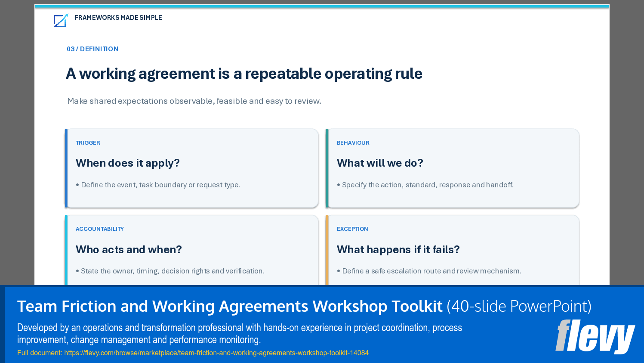Click the 'Who acts and when?' heading
Screen dimensions: 644x363
129,249
